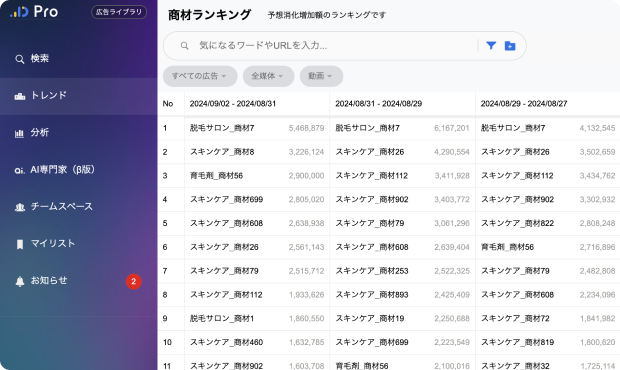Select 育毛剤_商材56 in rank 3 row

pos(216,176)
